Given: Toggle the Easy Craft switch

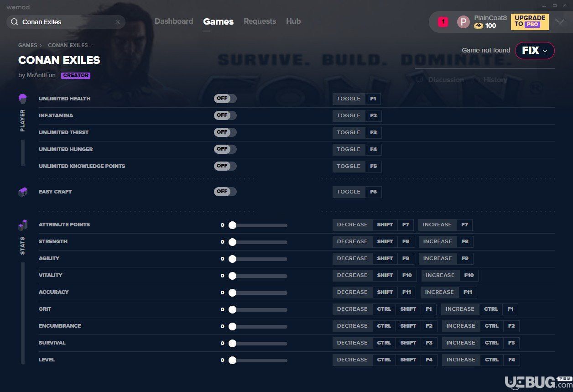Looking at the screenshot, I should (225, 192).
